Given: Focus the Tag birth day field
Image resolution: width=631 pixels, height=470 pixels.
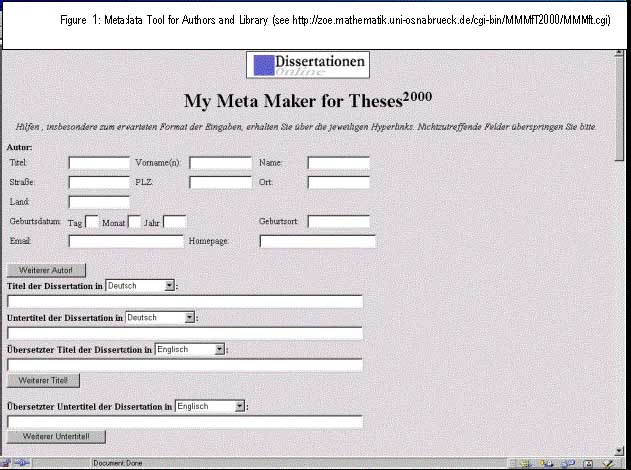Looking at the screenshot, I should (x=92, y=222).
